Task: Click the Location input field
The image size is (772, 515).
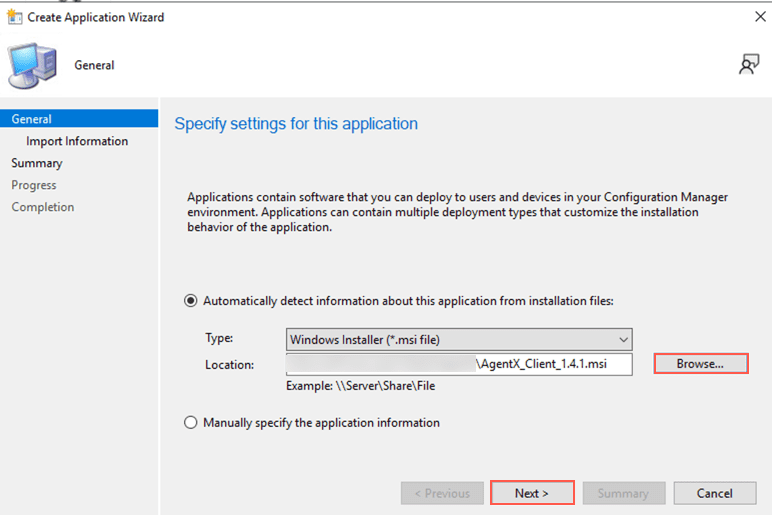Action: click(x=459, y=364)
